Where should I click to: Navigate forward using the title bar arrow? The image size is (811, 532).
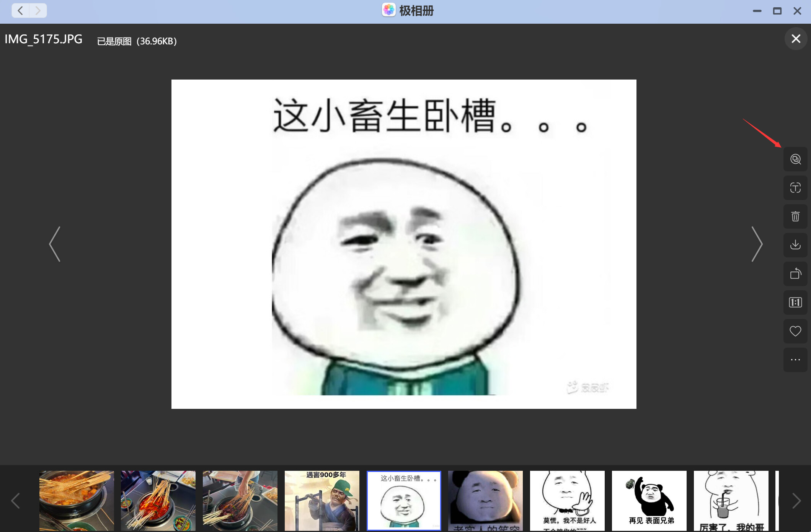[38, 11]
